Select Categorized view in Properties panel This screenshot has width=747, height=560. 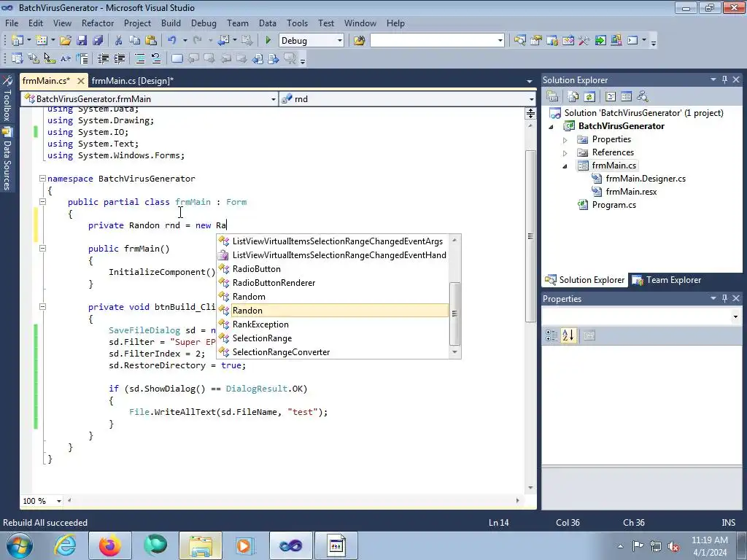(551, 335)
